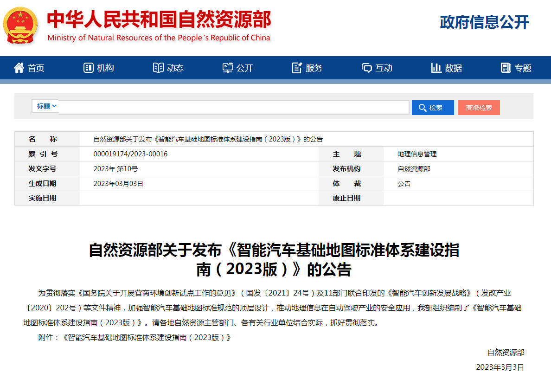Click the national emblem logo
The width and height of the screenshot is (551, 392).
(x=20, y=26)
